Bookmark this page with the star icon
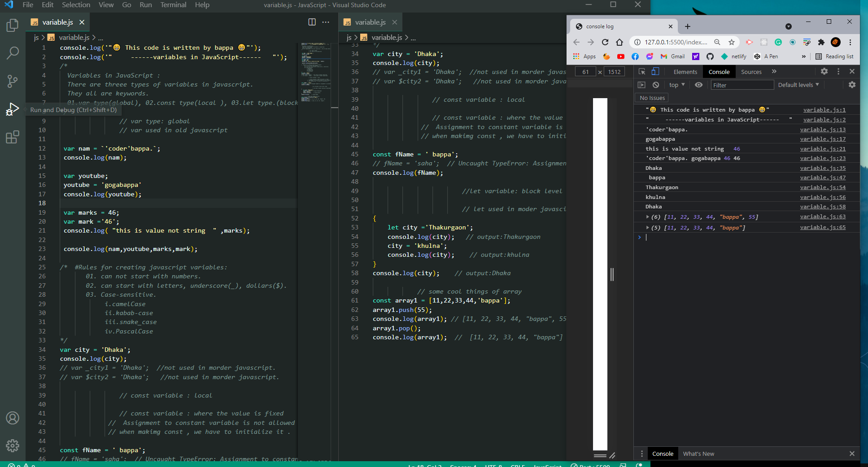 click(x=732, y=42)
